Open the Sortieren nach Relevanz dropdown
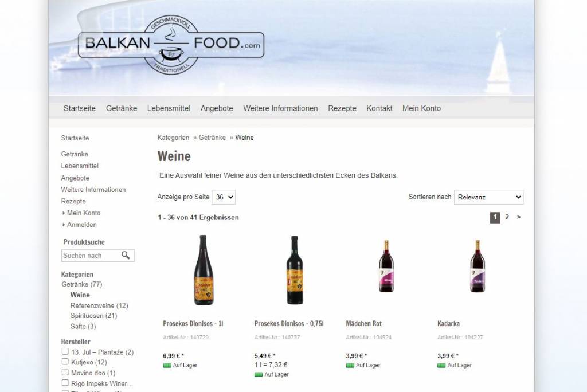The width and height of the screenshot is (587, 392). (x=488, y=197)
